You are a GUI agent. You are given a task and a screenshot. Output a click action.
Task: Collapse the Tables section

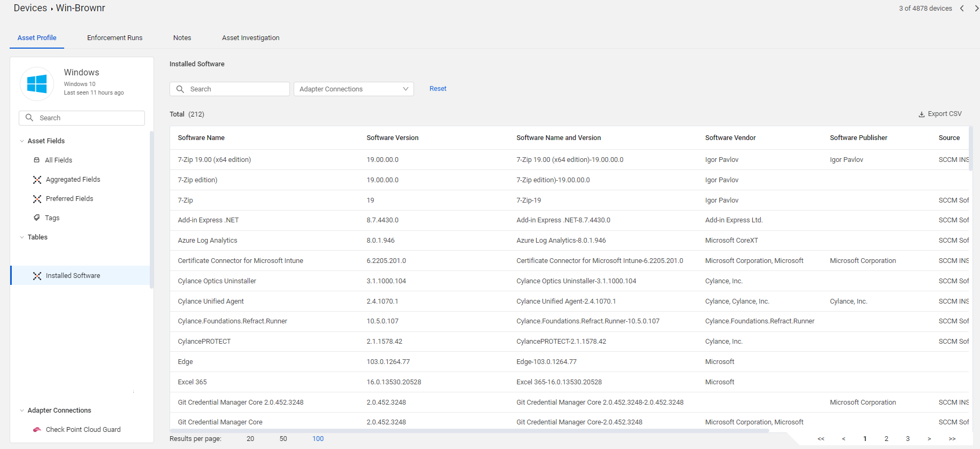(22, 237)
